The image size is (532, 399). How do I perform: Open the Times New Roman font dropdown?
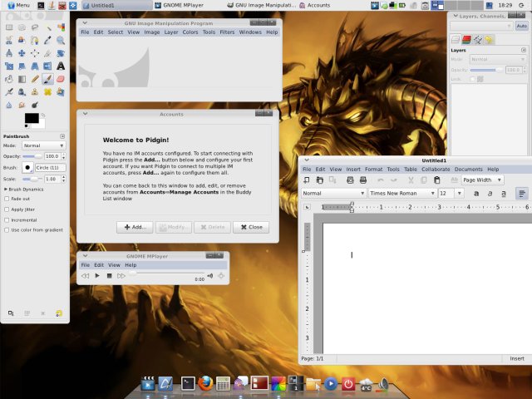point(402,193)
